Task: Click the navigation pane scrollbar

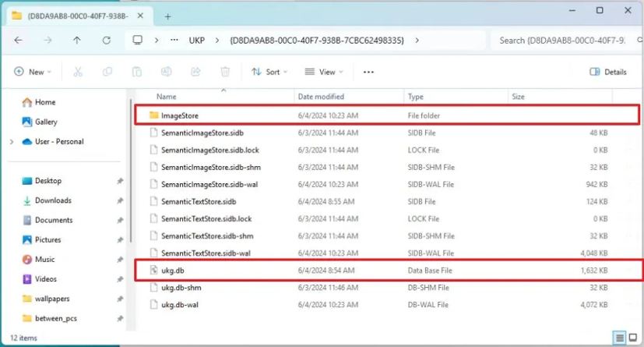Action: point(131,171)
